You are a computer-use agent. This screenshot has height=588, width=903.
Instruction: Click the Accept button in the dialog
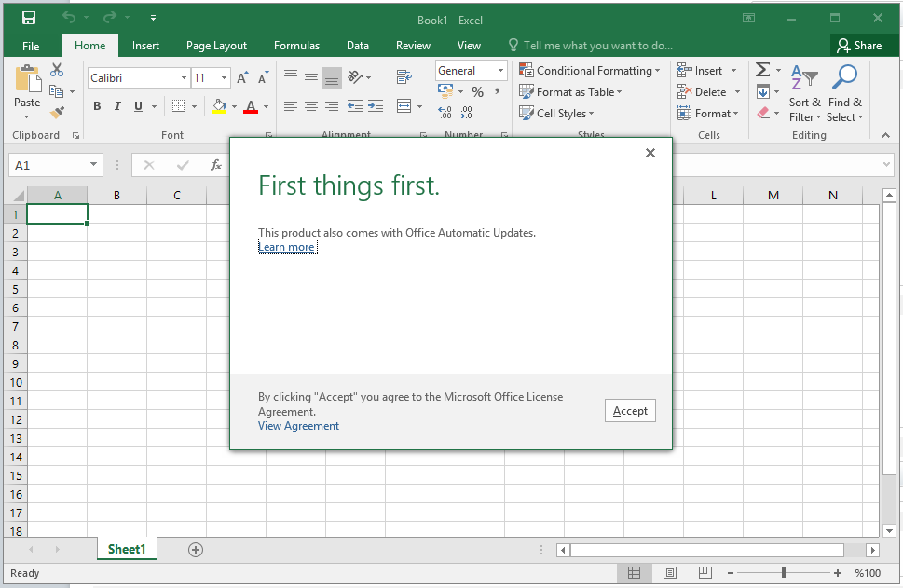click(x=630, y=411)
